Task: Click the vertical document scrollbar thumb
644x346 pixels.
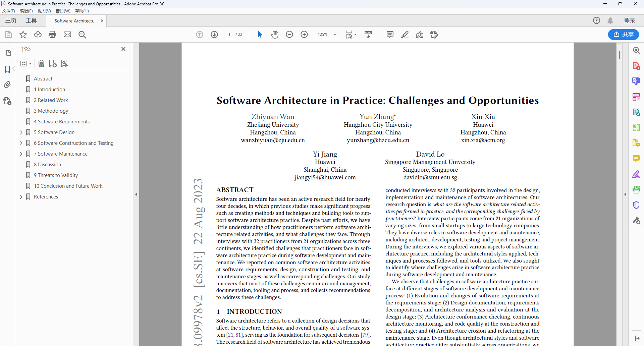Action: [620, 55]
